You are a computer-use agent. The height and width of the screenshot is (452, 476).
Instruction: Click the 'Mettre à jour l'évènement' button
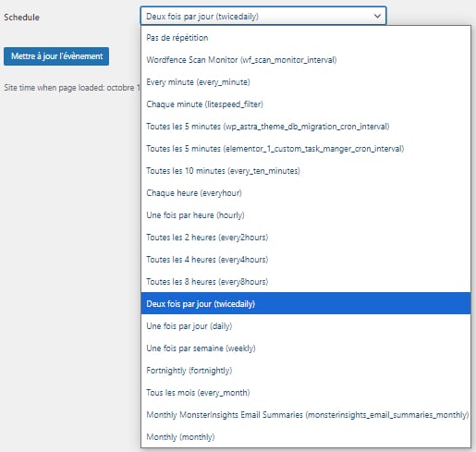click(56, 56)
